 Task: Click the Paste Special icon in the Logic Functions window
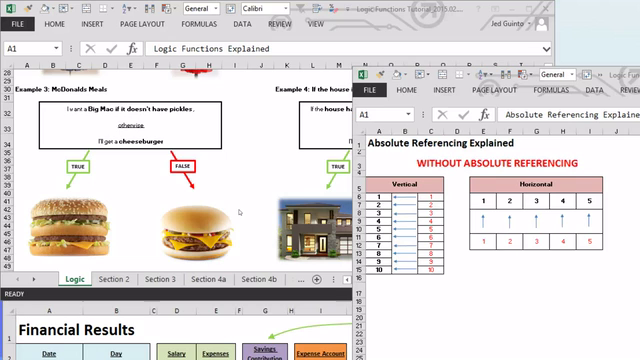166,8
